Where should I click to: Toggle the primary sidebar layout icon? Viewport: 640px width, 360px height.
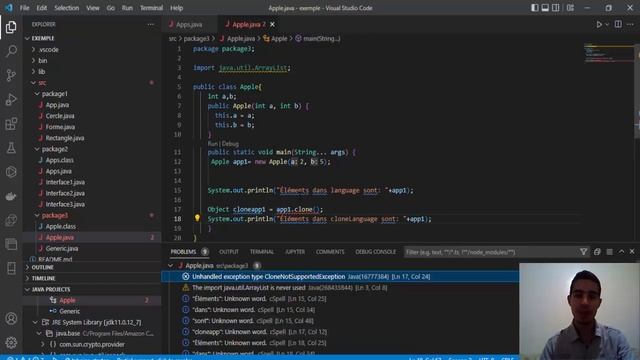(x=534, y=8)
